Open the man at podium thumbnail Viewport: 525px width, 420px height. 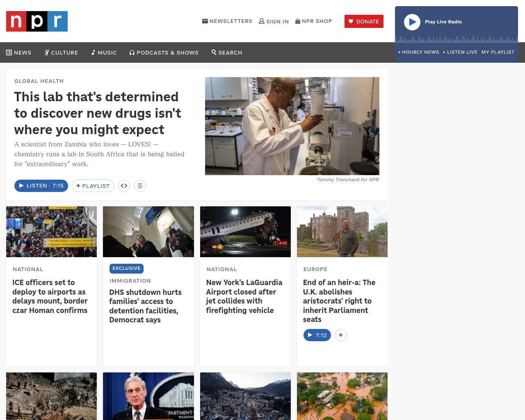coord(148,396)
